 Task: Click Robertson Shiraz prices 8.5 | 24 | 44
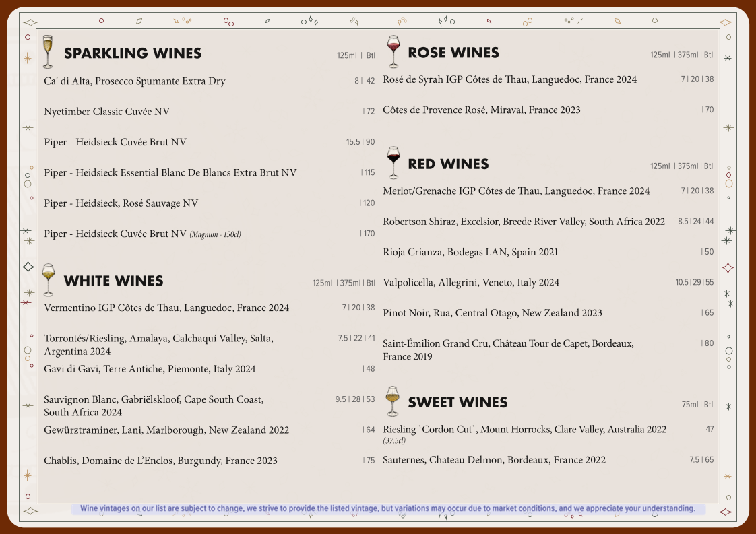[x=696, y=222]
